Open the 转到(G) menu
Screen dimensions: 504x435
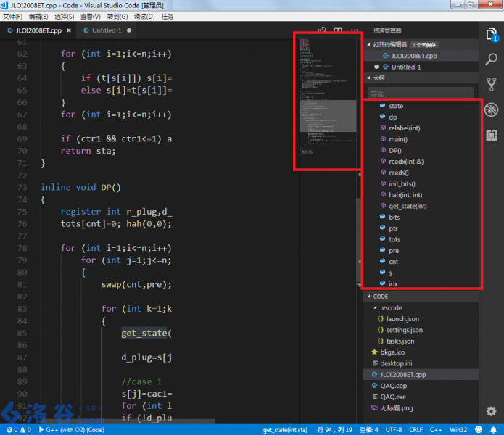[x=117, y=17]
